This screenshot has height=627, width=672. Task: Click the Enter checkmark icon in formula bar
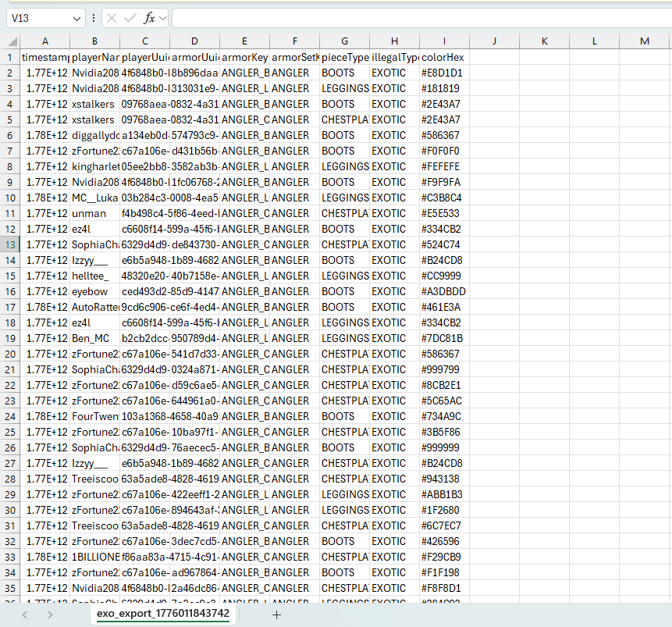[x=130, y=18]
